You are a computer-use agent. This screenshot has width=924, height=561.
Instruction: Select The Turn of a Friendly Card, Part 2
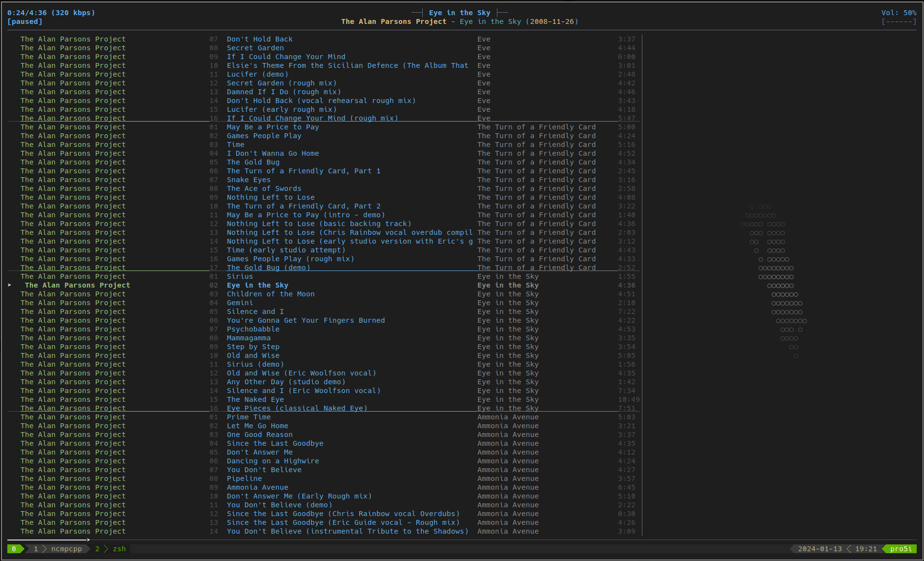pyautogui.click(x=303, y=206)
